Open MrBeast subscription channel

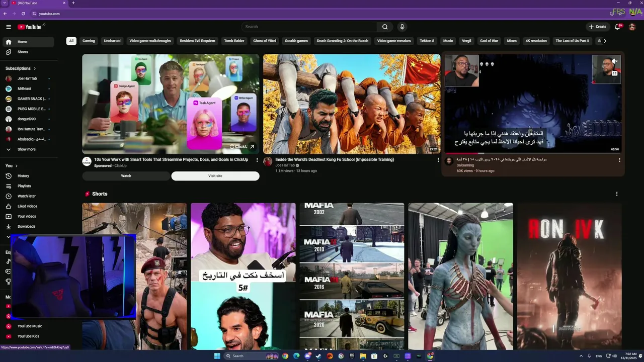click(x=29, y=88)
